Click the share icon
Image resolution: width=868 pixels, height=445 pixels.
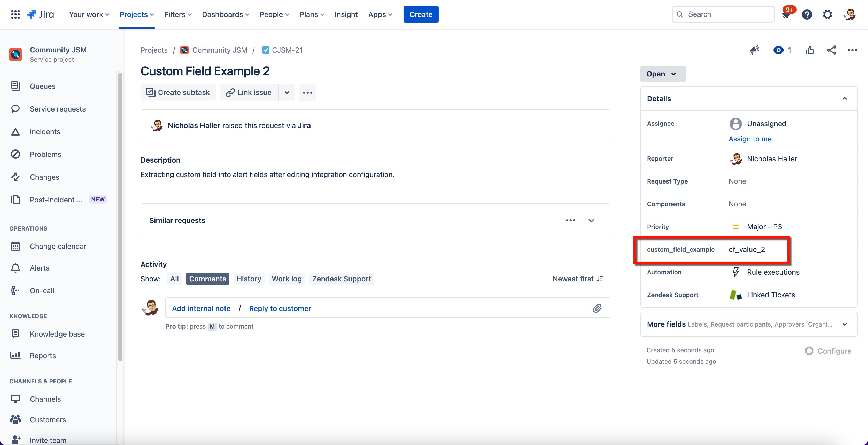pyautogui.click(x=832, y=50)
